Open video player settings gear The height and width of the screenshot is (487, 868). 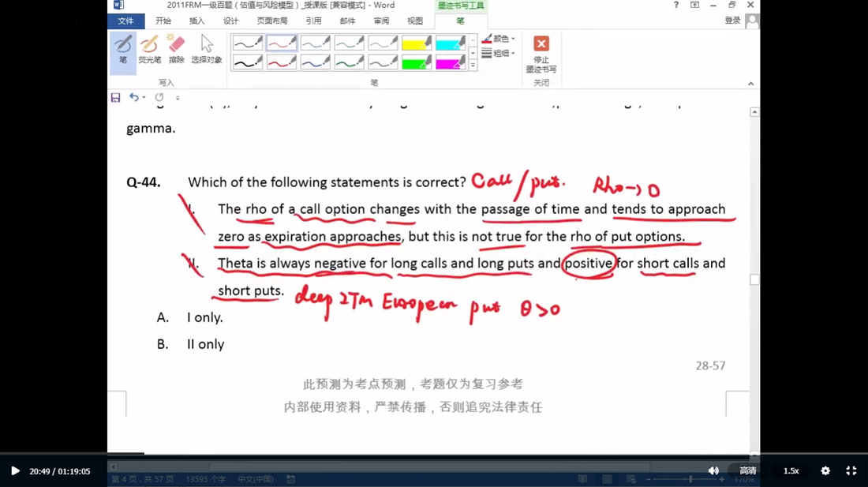click(x=825, y=471)
